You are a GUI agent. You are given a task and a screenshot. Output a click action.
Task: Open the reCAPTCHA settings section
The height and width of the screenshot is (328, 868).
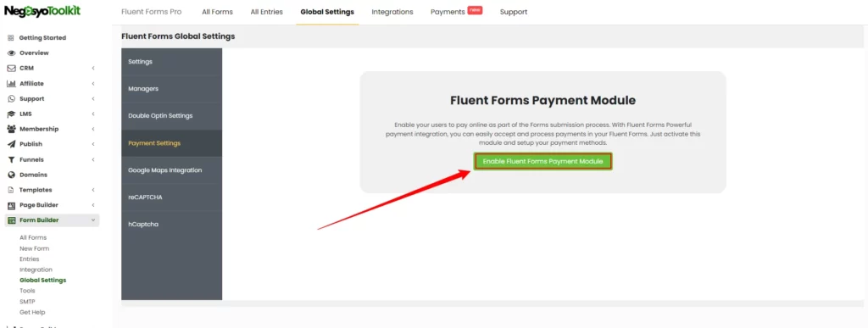point(171,197)
